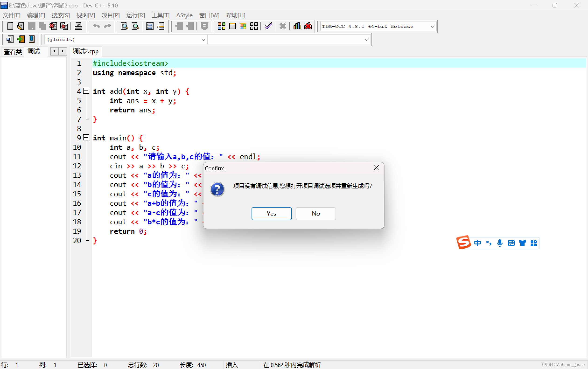The height and width of the screenshot is (369, 588).
Task: Collapse the main function fold marker
Action: (86, 138)
